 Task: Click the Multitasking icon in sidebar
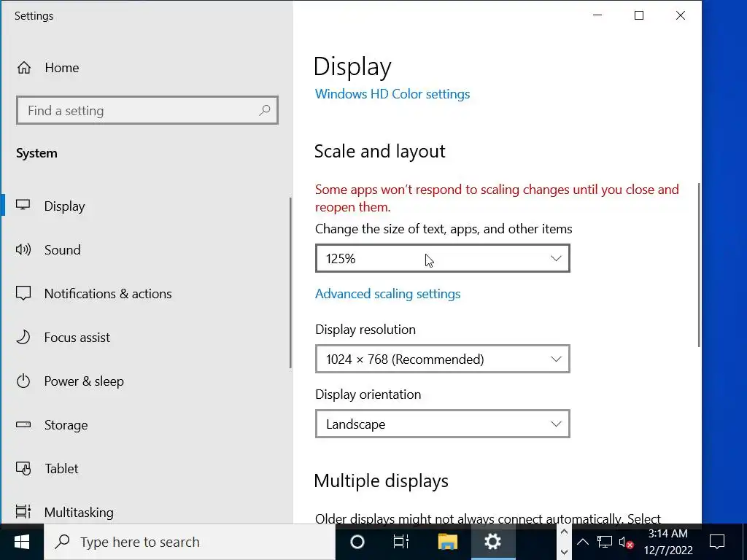tap(23, 512)
